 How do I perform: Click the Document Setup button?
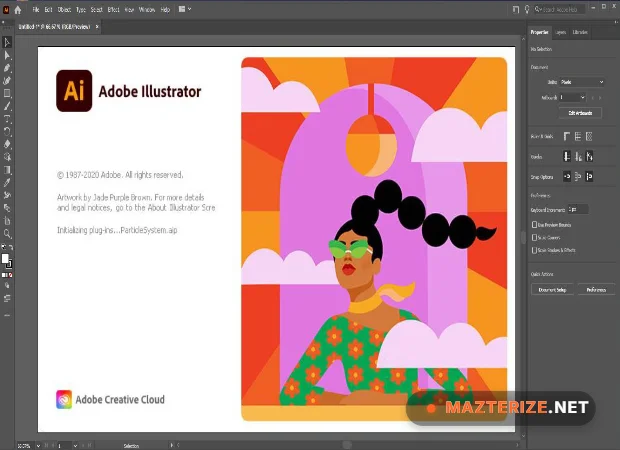click(x=552, y=290)
